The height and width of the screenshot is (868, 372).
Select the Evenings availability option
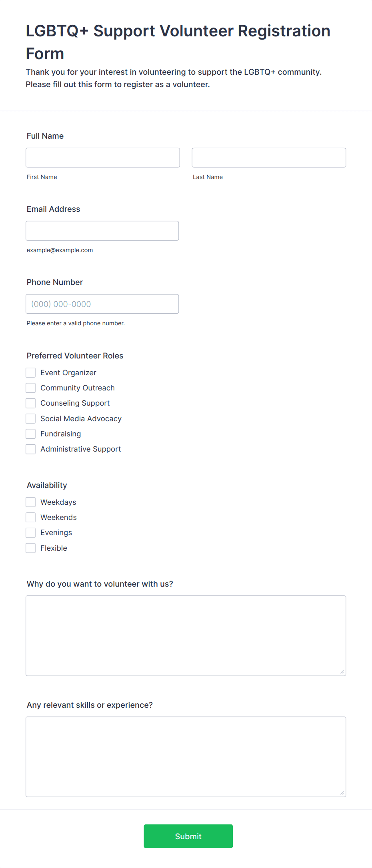31,533
